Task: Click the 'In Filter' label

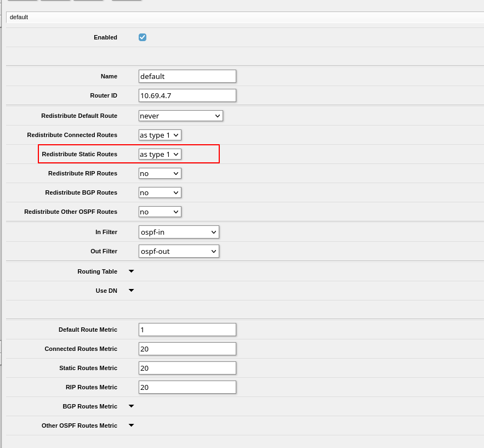Action: tap(106, 232)
